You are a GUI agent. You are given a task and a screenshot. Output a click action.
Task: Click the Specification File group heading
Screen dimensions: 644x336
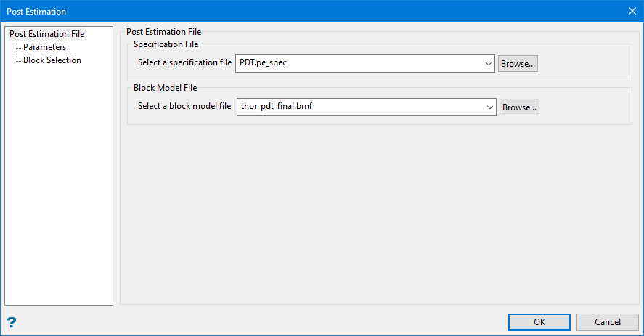[x=166, y=45]
